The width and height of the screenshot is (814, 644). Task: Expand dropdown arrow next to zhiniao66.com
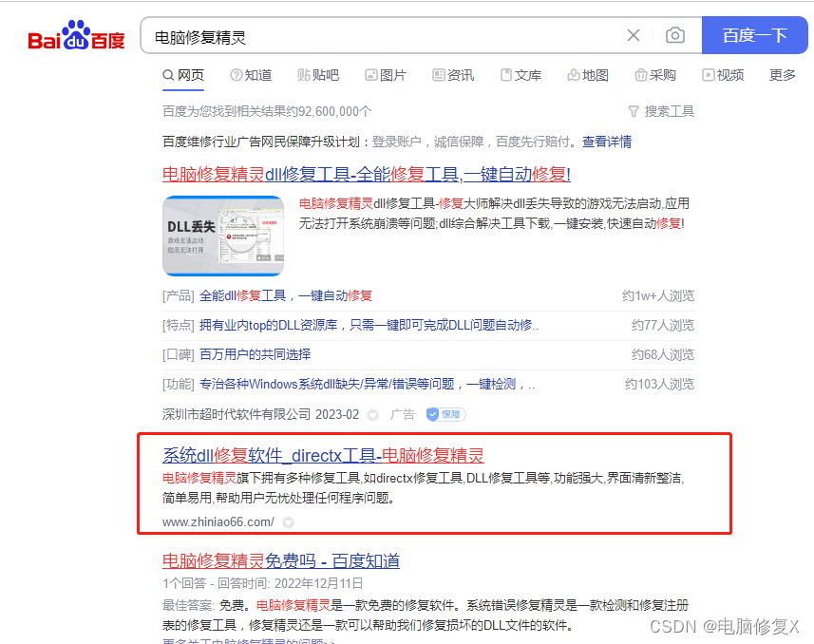pos(288,522)
